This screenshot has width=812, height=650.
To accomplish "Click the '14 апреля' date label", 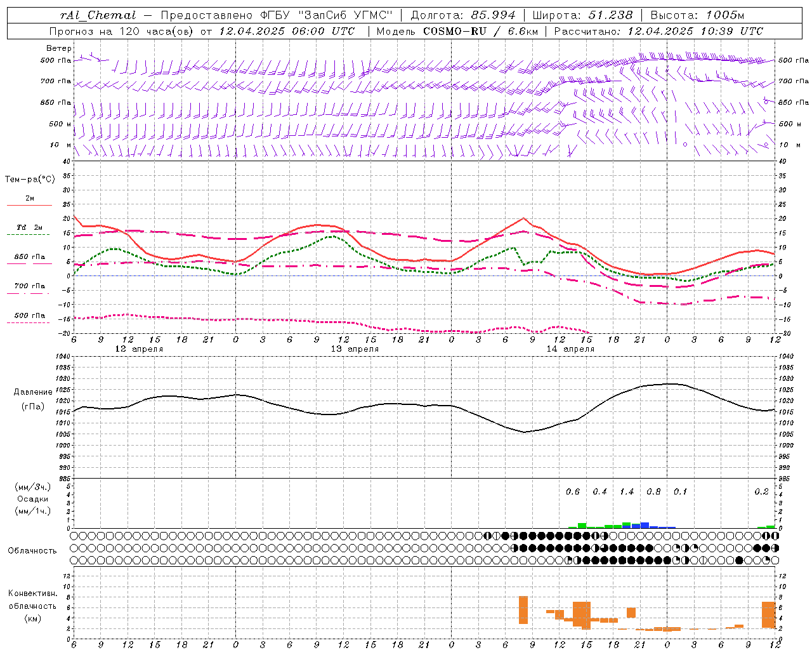I will (x=570, y=349).
